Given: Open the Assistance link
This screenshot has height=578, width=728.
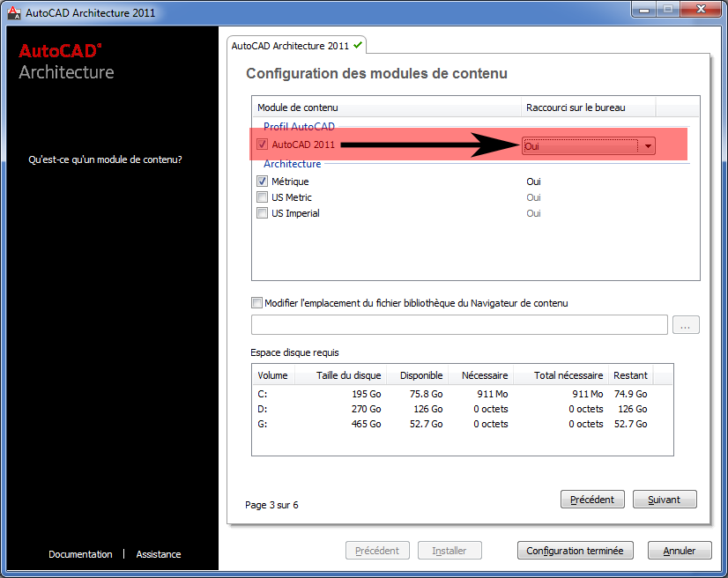Looking at the screenshot, I should coord(159,554).
